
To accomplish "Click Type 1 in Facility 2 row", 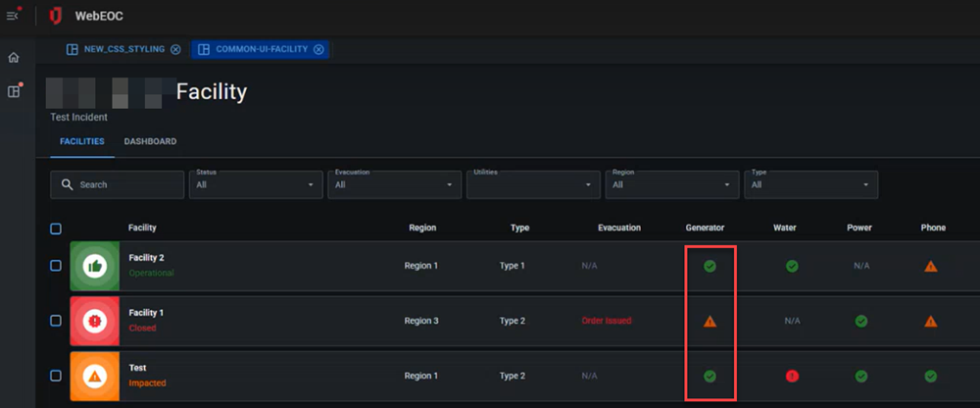I will [512, 266].
